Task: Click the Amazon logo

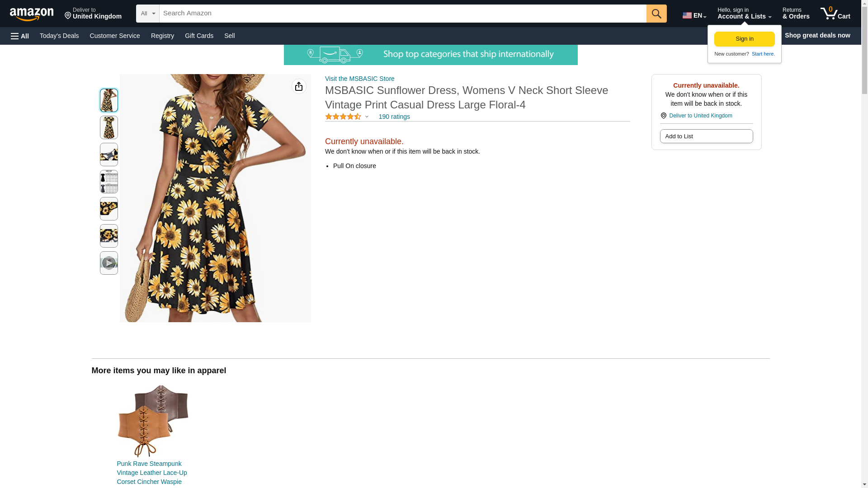Action: (32, 14)
